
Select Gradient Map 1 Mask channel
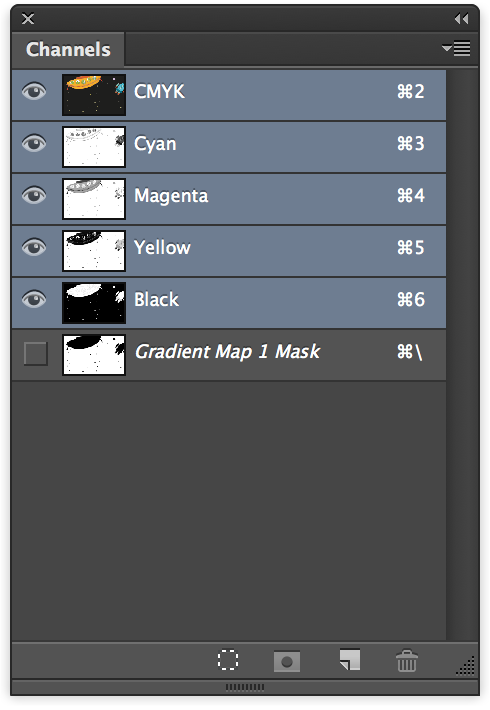(x=229, y=355)
